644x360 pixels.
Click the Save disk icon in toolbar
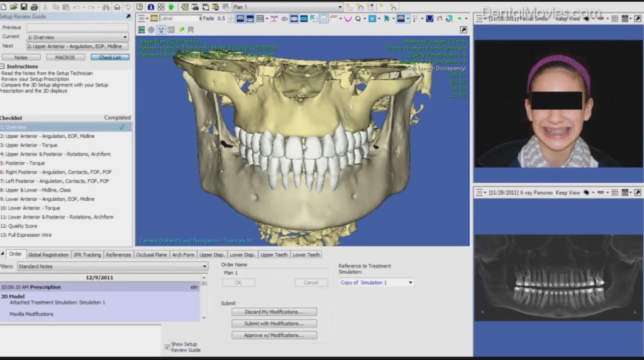coord(23,7)
